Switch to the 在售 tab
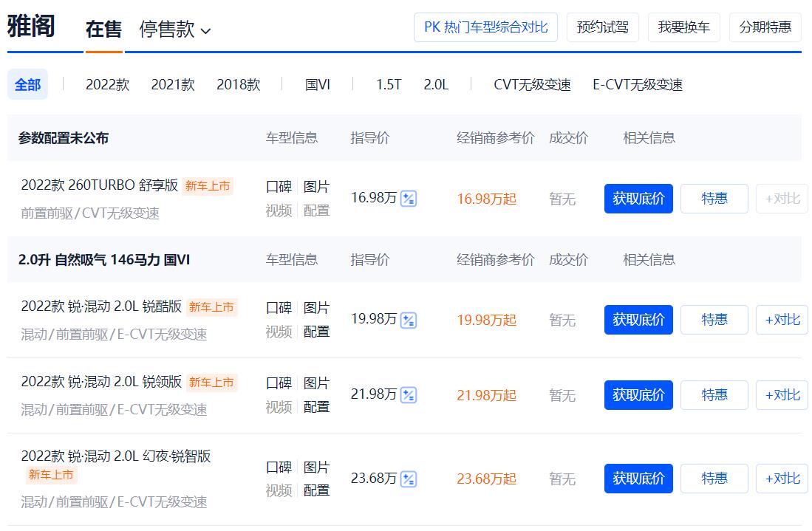Screen dimensions: 812x531 [x=103, y=30]
